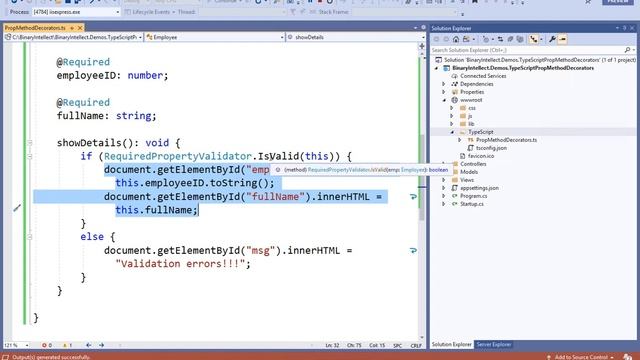Click the errors count indicator
The image size is (640, 360).
[x=47, y=345]
